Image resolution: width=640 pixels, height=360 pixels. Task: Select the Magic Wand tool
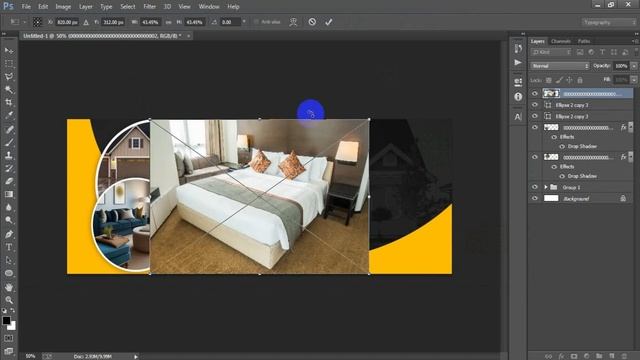tap(9, 89)
